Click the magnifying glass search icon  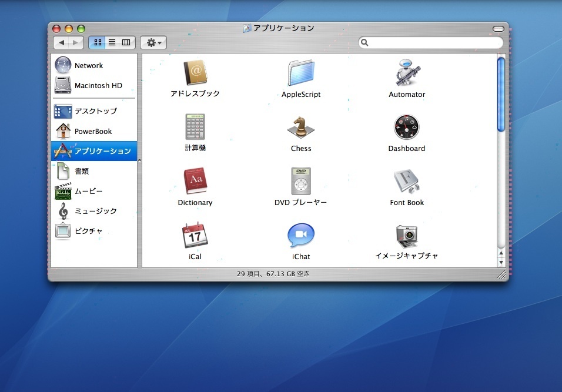pos(364,42)
